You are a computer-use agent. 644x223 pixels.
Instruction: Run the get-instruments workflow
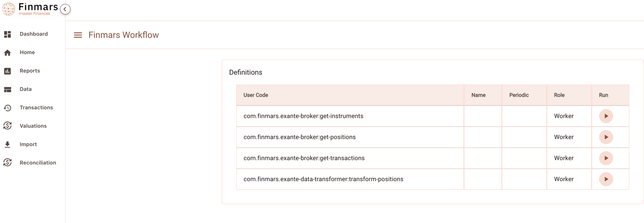point(606,116)
